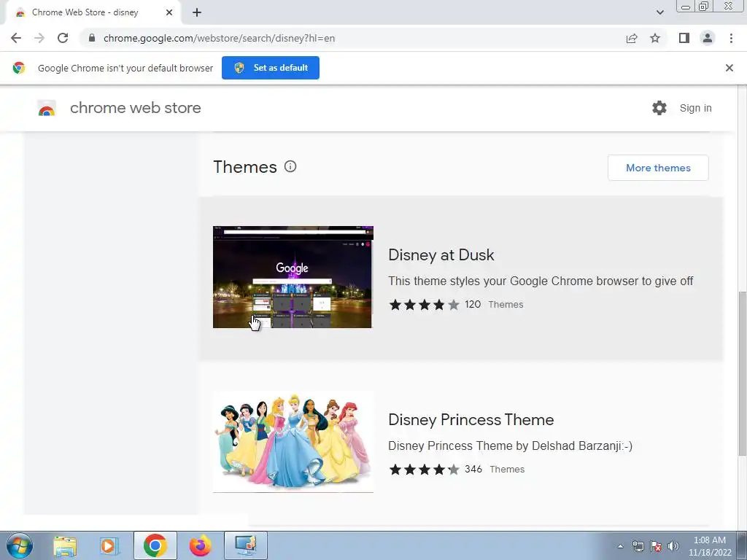
Task: Click the Disney at Dusk star rating
Action: (424, 305)
